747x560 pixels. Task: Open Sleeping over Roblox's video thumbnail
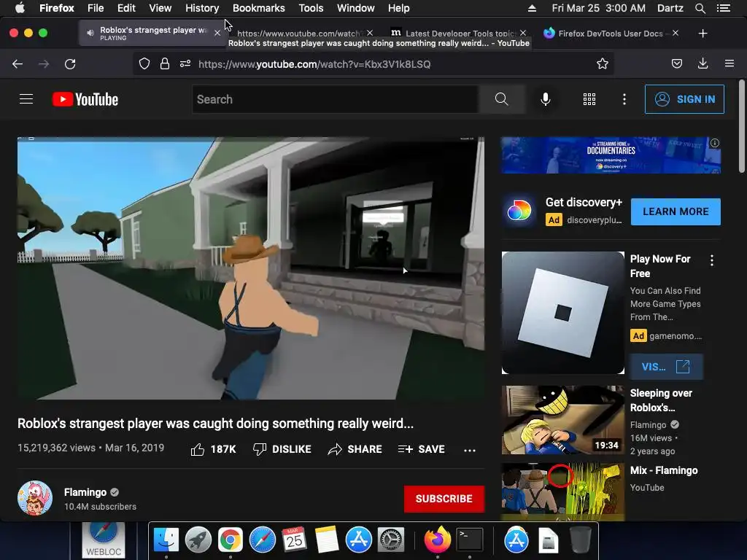(x=562, y=420)
